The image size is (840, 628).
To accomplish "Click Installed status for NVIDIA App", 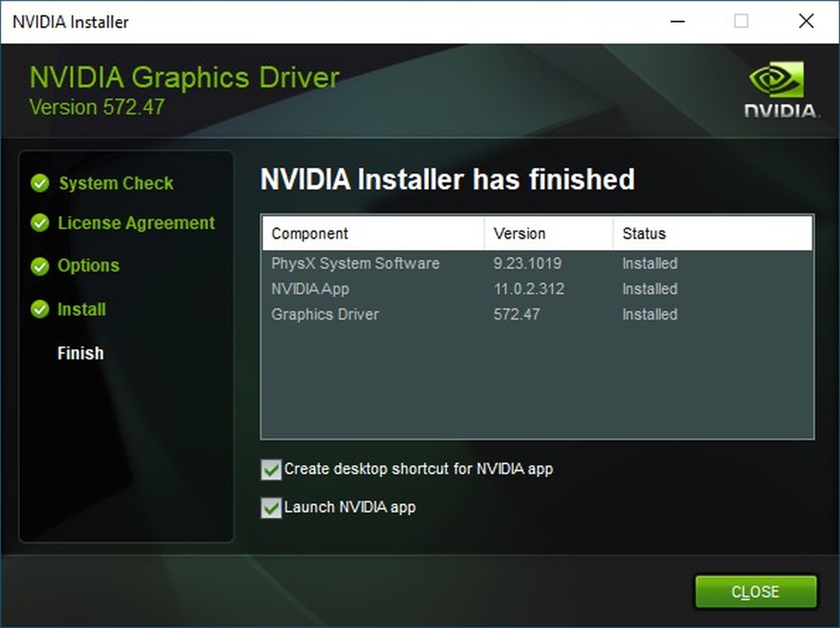I will (650, 289).
